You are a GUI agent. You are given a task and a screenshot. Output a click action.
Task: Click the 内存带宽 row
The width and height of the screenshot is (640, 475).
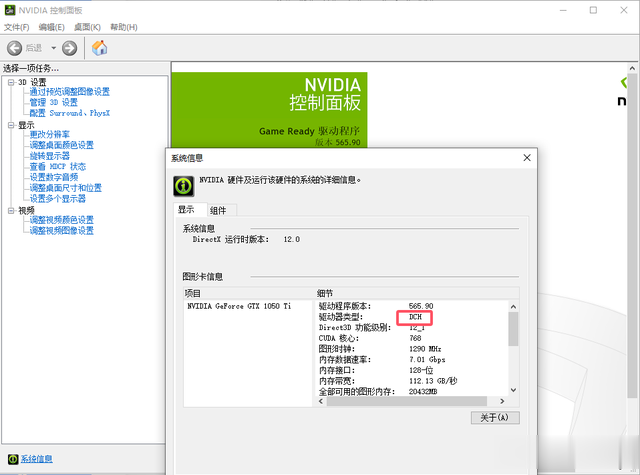click(x=412, y=381)
